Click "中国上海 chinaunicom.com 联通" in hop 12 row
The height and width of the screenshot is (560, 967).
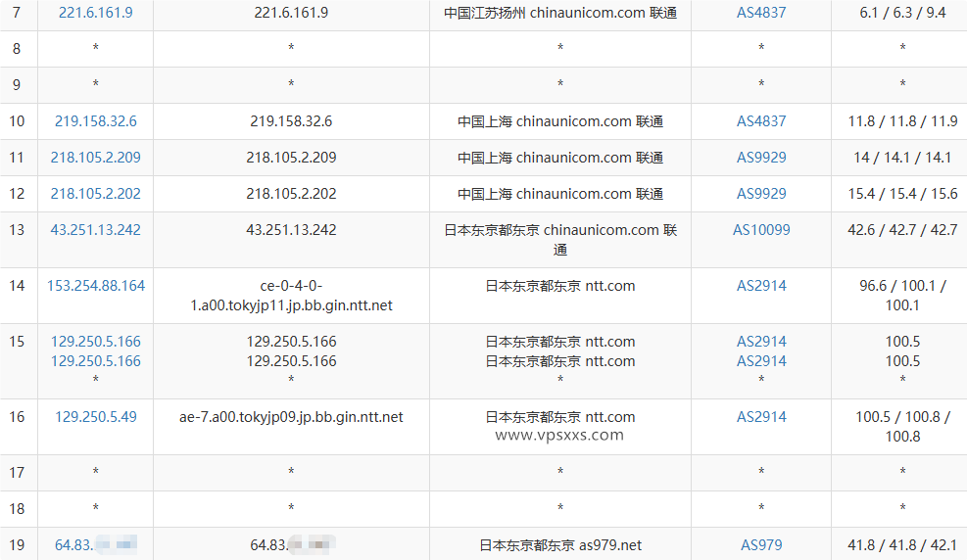pyautogui.click(x=560, y=194)
